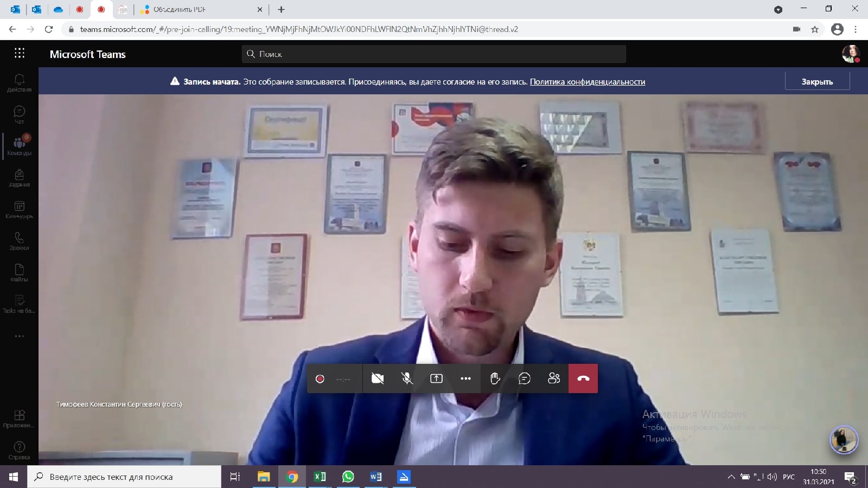Open the Calendar in the sidebar
This screenshot has width=868, height=488.
[x=19, y=209]
